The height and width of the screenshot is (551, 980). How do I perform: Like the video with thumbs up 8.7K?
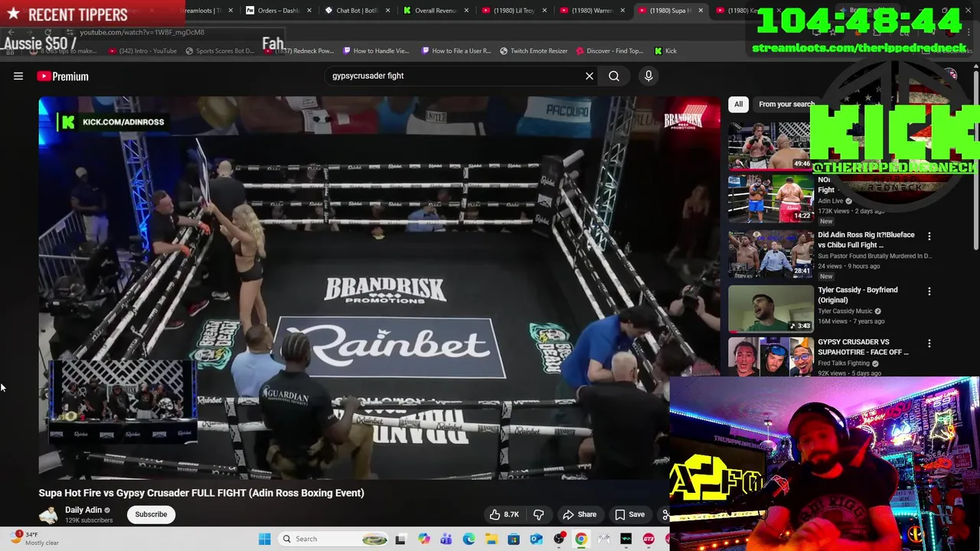point(504,514)
